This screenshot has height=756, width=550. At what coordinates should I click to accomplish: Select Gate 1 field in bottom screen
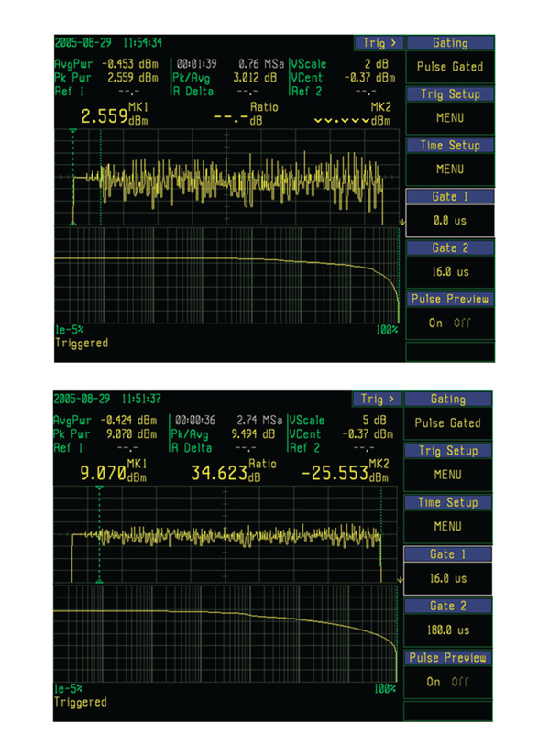(x=449, y=578)
